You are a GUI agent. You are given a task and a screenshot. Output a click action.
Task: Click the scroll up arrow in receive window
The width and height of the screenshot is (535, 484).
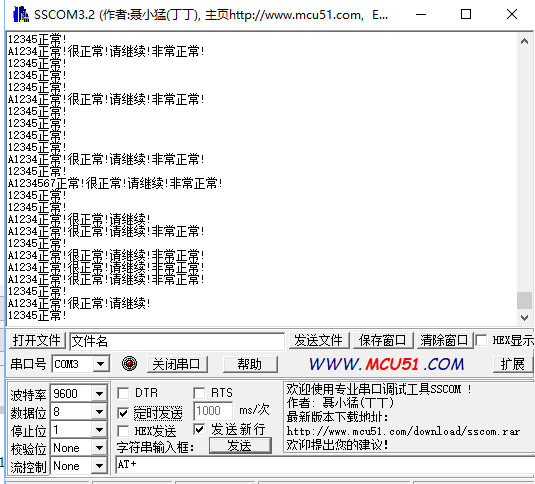click(524, 42)
